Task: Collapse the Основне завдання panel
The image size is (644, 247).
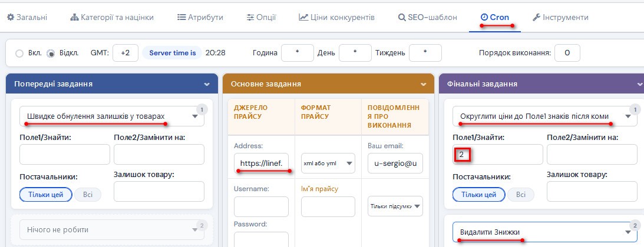Action: click(x=424, y=84)
